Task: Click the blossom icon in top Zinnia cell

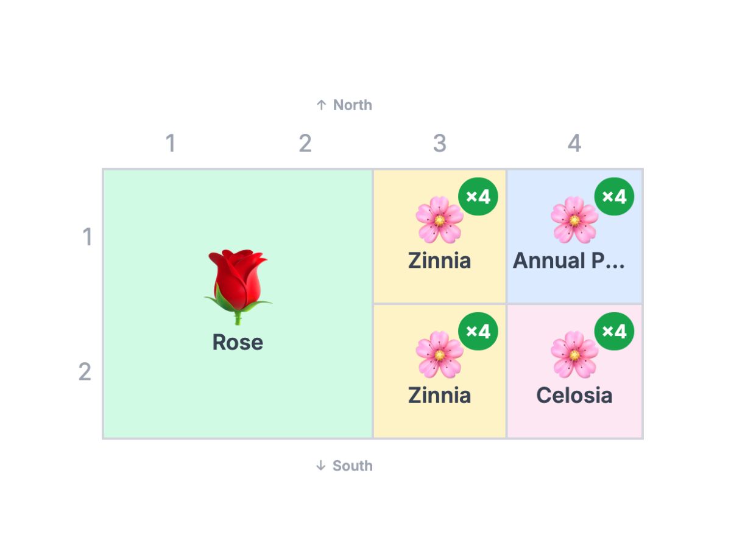Action: [x=440, y=220]
